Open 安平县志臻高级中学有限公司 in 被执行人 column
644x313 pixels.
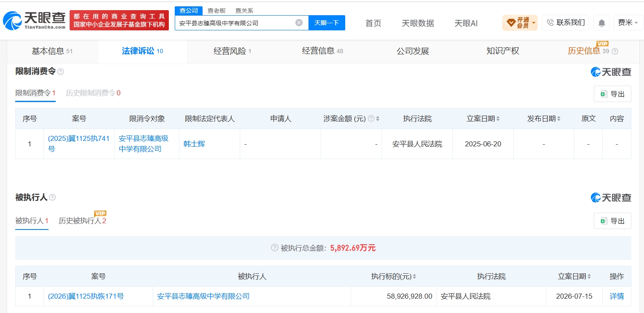coord(203,296)
